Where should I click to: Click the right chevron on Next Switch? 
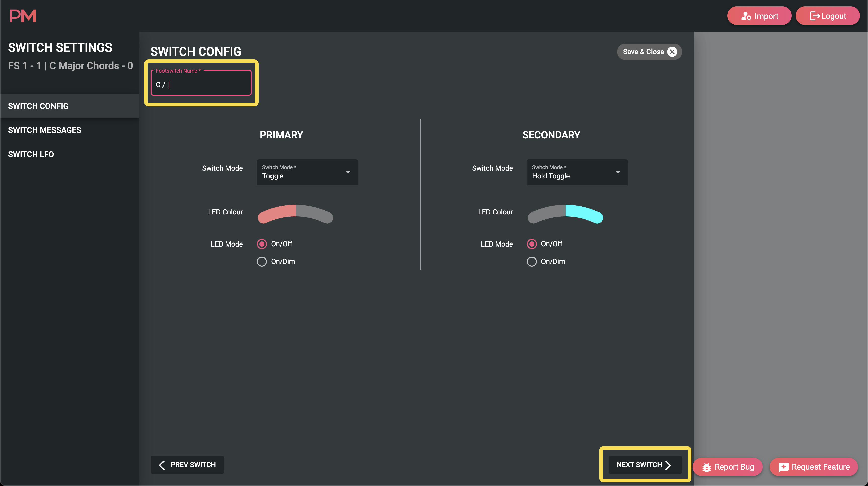point(668,465)
